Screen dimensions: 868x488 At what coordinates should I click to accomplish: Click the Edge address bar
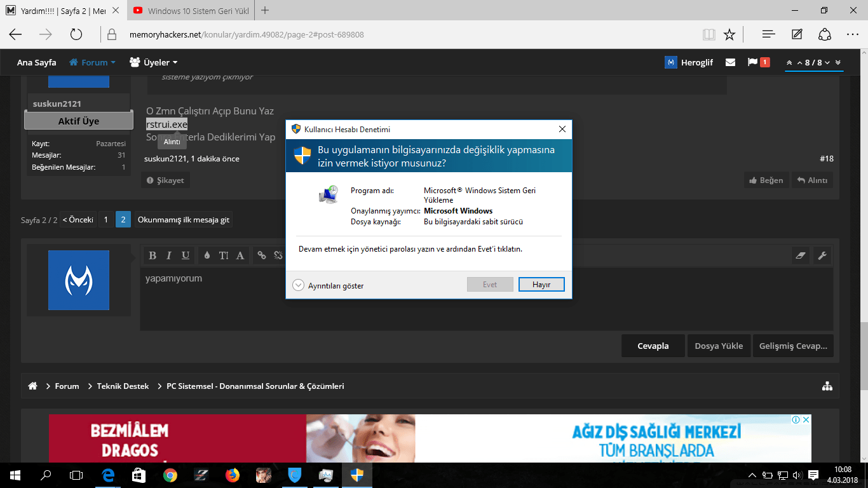coord(407,35)
